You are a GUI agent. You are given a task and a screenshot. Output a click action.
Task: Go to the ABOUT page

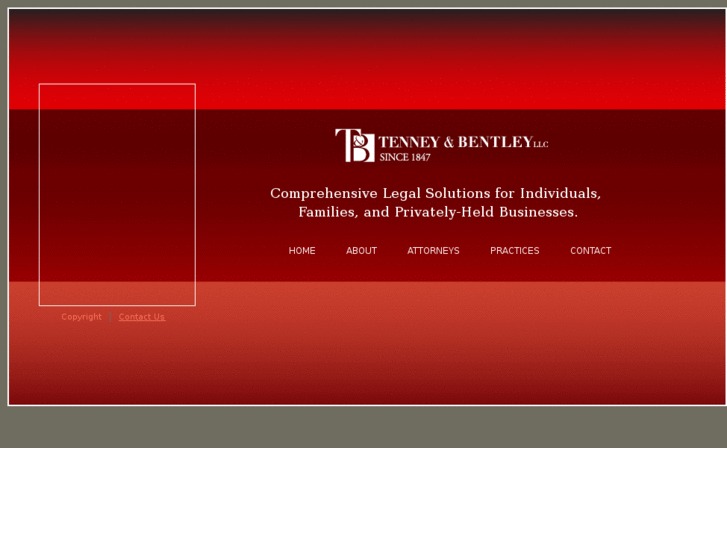click(x=361, y=251)
